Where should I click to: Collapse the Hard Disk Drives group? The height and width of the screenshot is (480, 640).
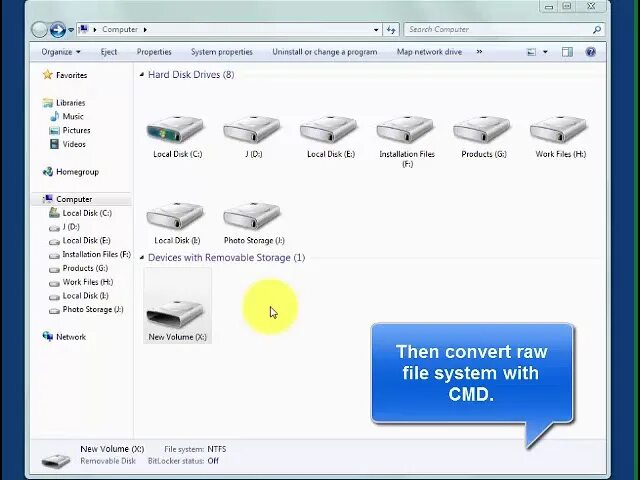click(142, 75)
